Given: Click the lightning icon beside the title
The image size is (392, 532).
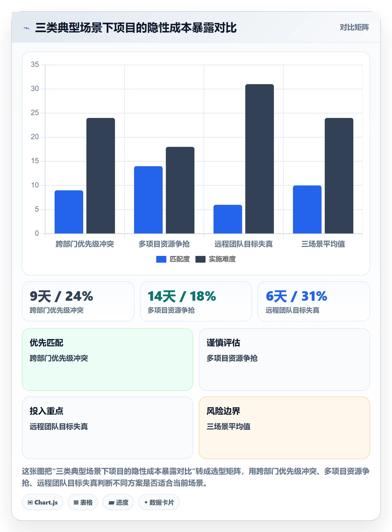Looking at the screenshot, I should (27, 28).
